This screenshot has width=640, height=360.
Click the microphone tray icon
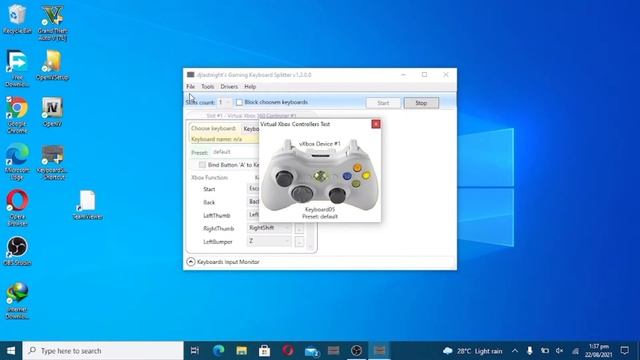[x=529, y=351]
